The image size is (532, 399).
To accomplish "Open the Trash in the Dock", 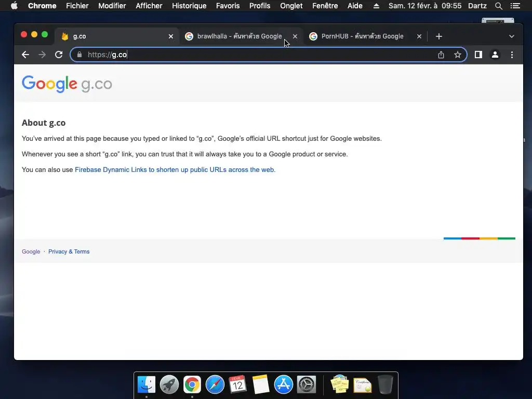I will [x=385, y=384].
